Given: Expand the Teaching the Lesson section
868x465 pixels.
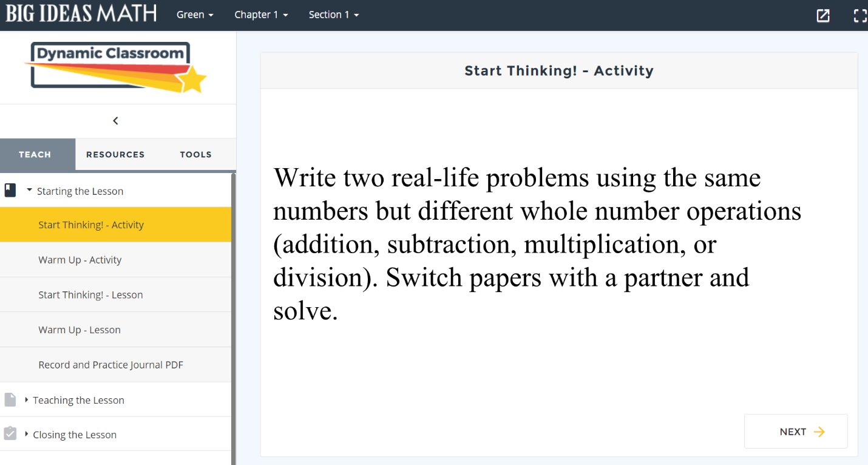Looking at the screenshot, I should [78, 400].
